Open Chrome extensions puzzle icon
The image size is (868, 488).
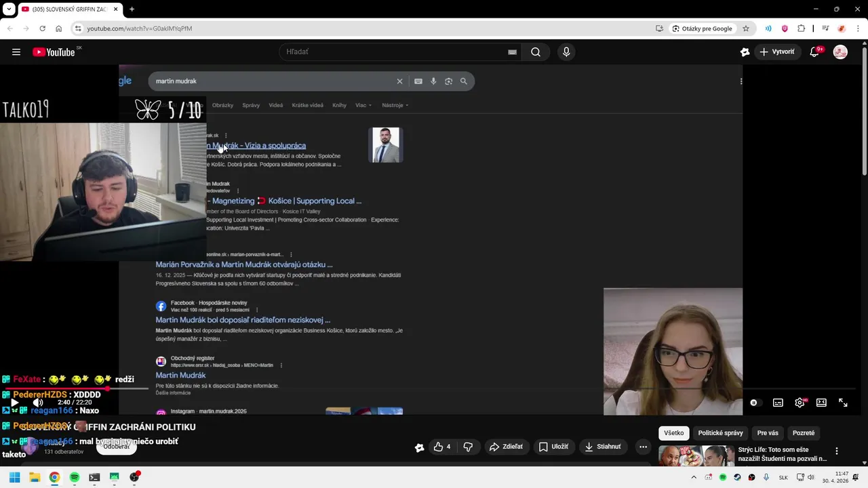802,28
